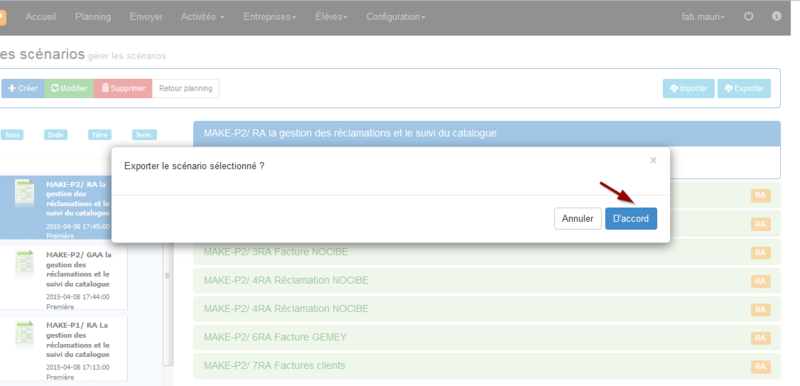Close the export dialog with X
This screenshot has height=386, width=800.
coord(653,161)
